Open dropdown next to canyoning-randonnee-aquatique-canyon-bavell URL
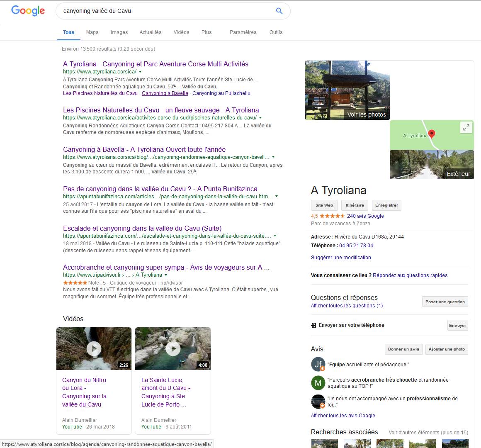The width and height of the screenshot is (481, 448). pos(273,157)
